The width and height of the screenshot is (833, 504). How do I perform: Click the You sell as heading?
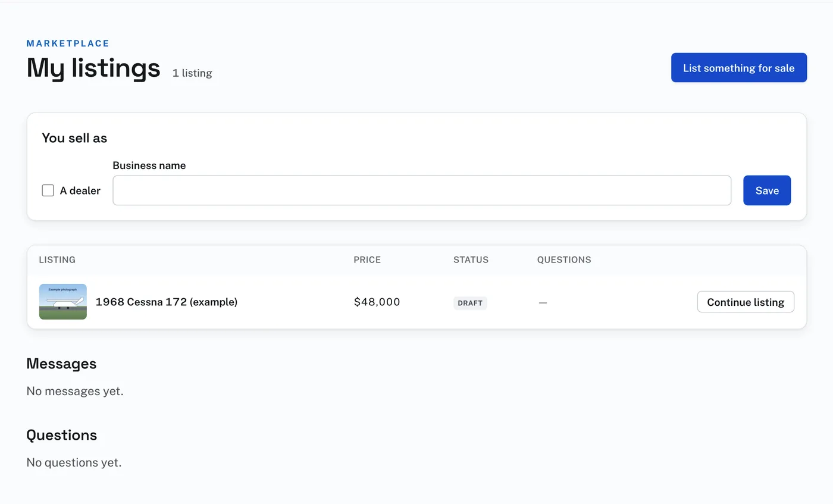74,138
